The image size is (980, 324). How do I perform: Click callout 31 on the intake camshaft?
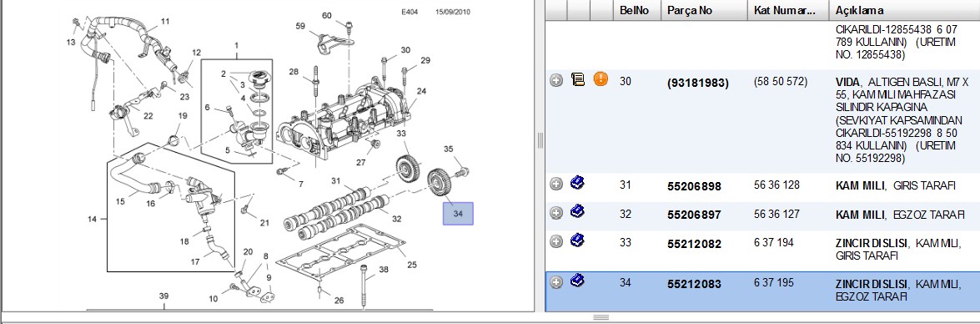point(335,181)
